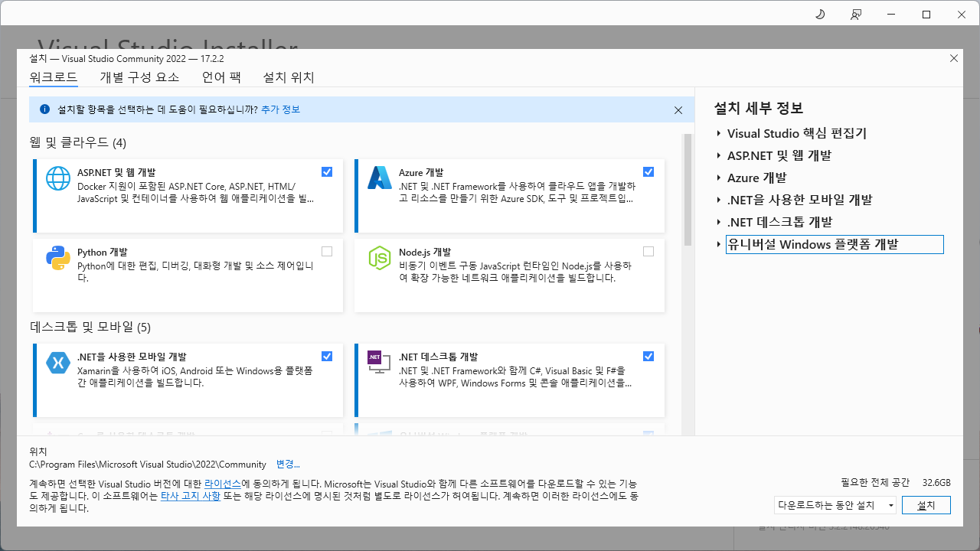Viewport: 980px width, 551px height.
Task: Expand Visual Studio 핵심 편집기 details
Action: 719,133
